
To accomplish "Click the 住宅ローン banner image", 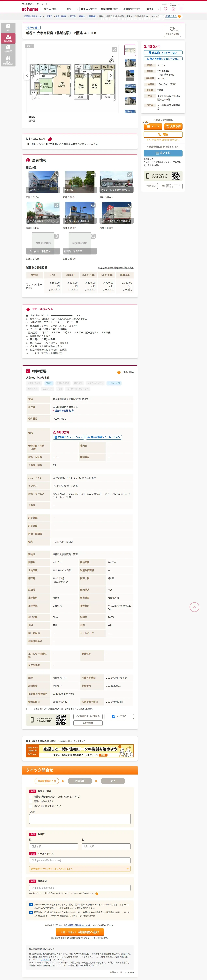I will [80, 751].
